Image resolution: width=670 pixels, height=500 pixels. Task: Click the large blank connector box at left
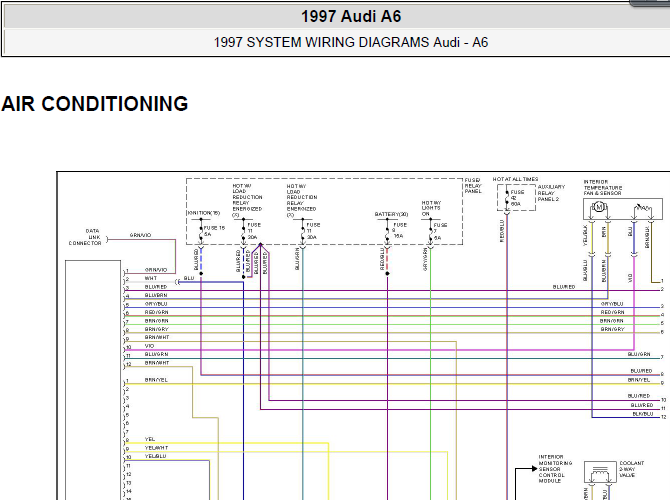[93, 380]
